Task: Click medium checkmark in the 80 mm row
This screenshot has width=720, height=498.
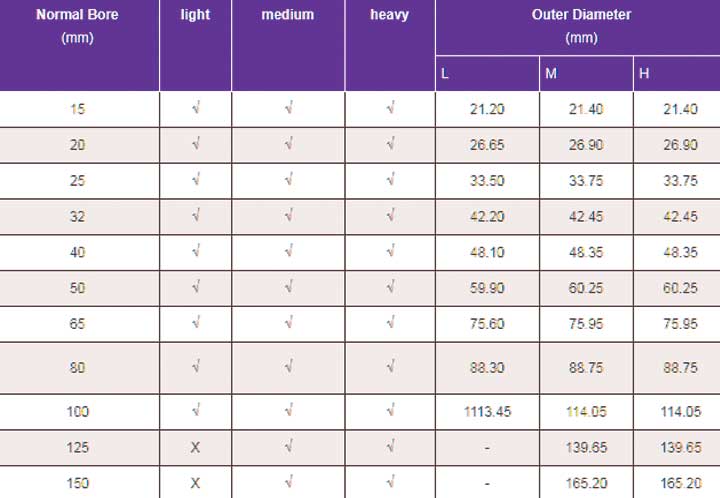Action: coord(288,367)
